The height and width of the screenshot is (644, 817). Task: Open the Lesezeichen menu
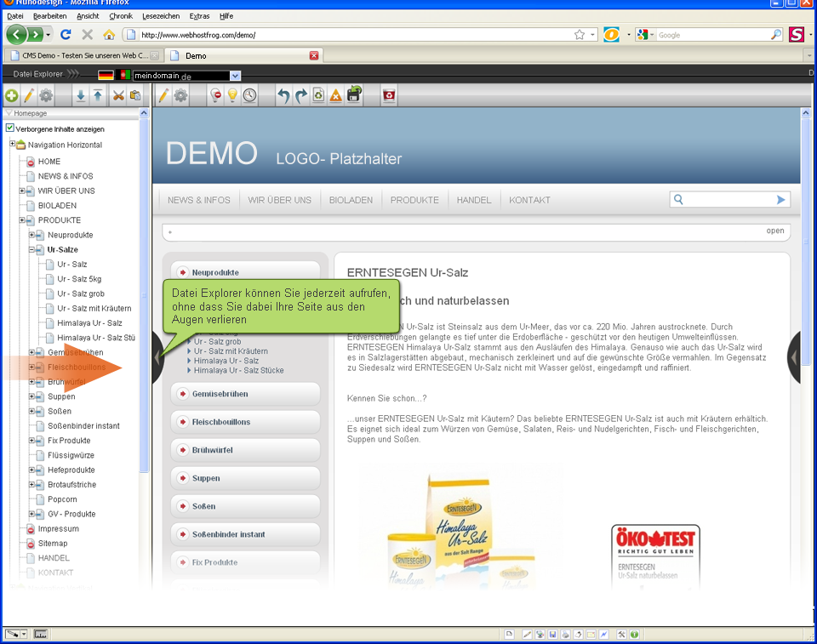click(x=161, y=16)
